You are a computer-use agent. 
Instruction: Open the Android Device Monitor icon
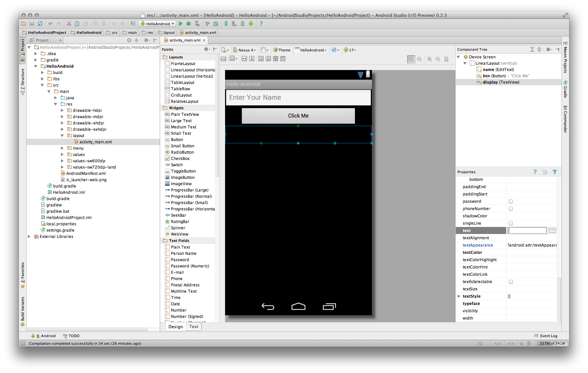[251, 24]
